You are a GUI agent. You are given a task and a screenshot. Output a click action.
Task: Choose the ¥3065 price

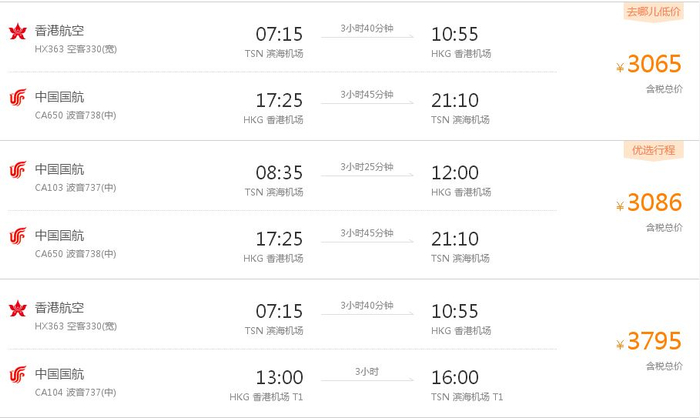click(650, 65)
